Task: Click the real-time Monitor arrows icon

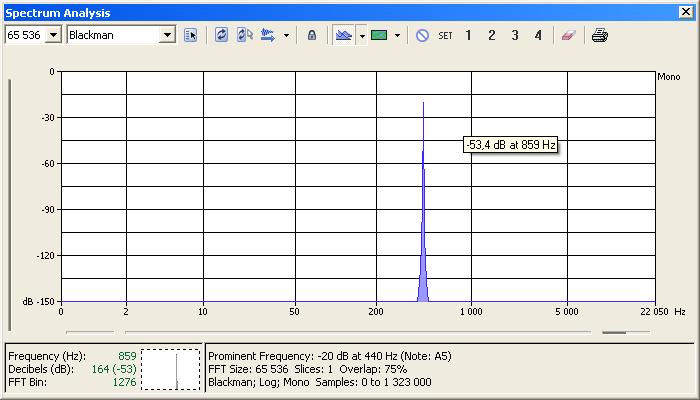Action: (x=268, y=35)
